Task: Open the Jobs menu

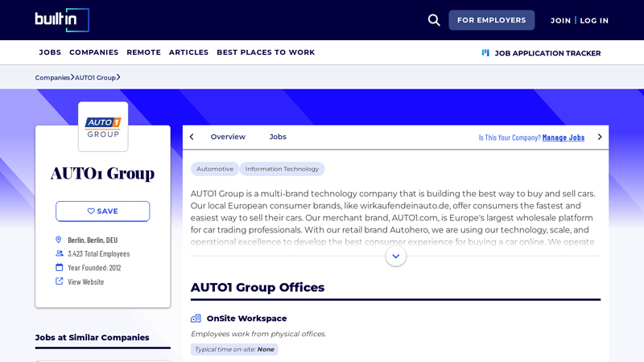Action: 50,52
